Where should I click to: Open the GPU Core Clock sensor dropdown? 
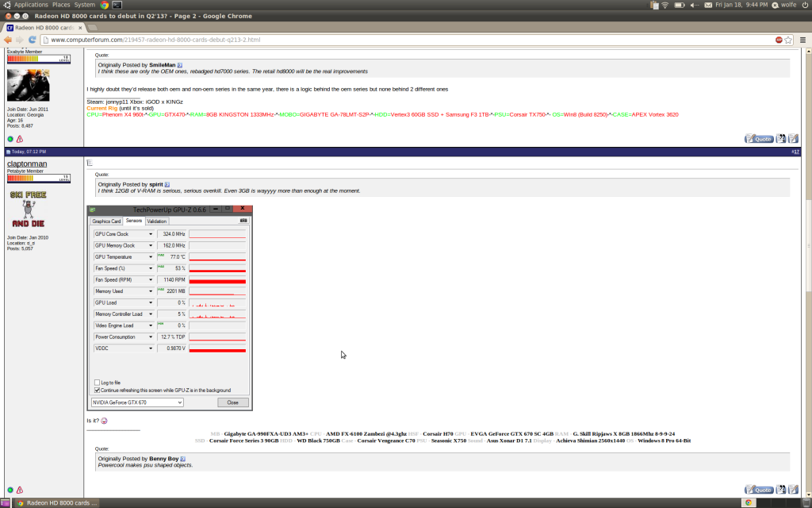pyautogui.click(x=151, y=233)
